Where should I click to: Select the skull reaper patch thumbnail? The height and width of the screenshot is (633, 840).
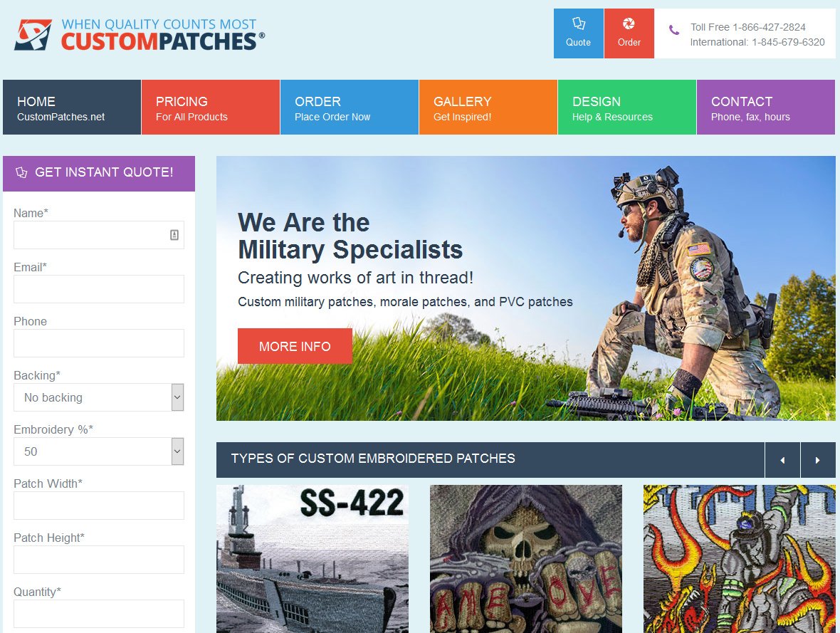[x=526, y=559]
